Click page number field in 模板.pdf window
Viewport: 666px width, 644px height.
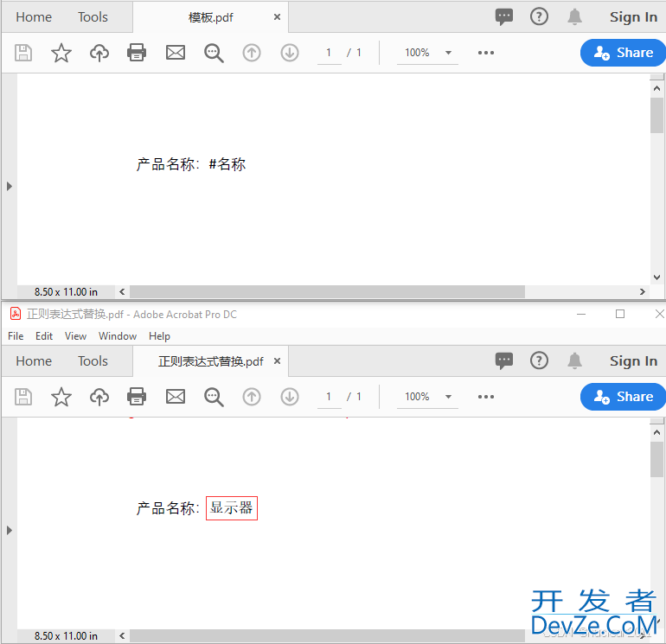[330, 53]
